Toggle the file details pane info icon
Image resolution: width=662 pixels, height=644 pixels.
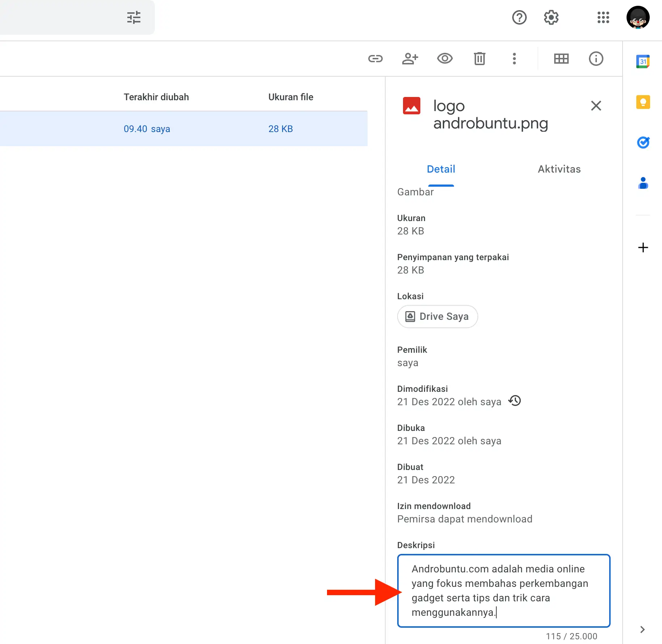click(x=596, y=59)
